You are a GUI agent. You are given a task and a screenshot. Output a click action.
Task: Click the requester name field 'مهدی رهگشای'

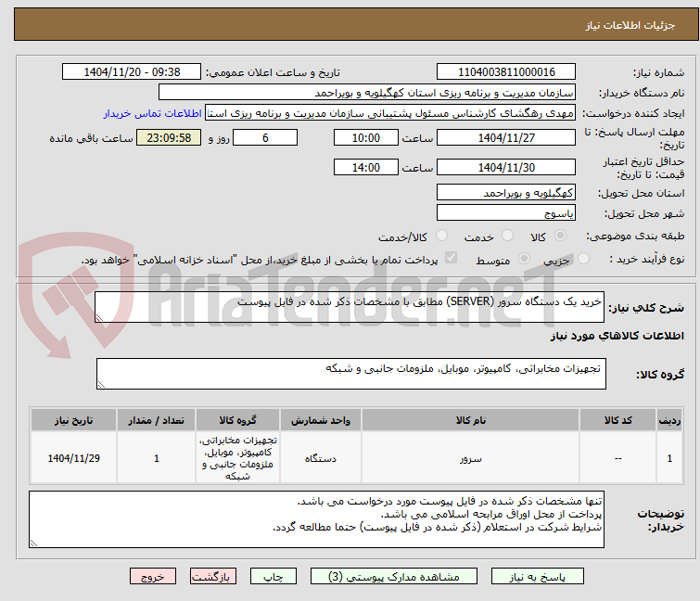tap(390, 113)
